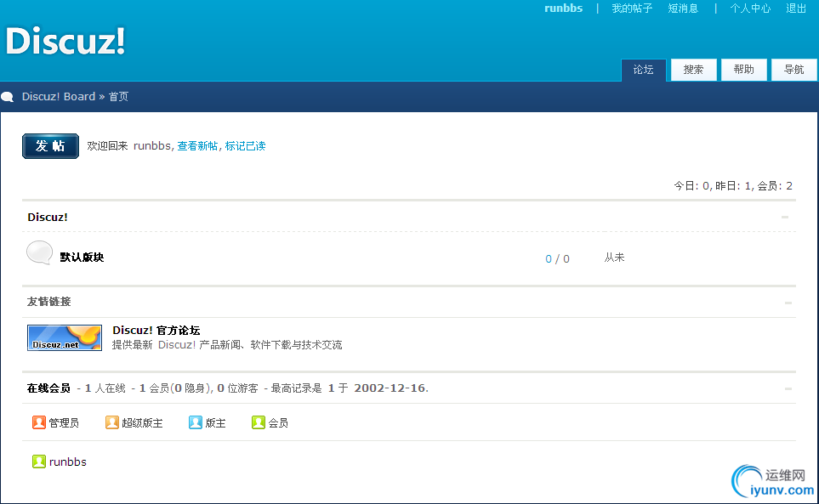819x504 pixels.
Task: Click the 查看新帖 link
Action: tap(197, 146)
